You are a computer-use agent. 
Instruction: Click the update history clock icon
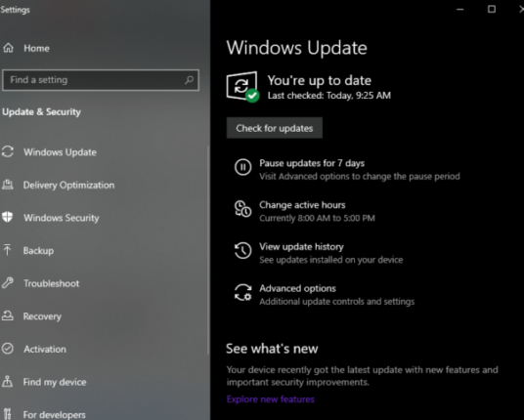(x=243, y=250)
